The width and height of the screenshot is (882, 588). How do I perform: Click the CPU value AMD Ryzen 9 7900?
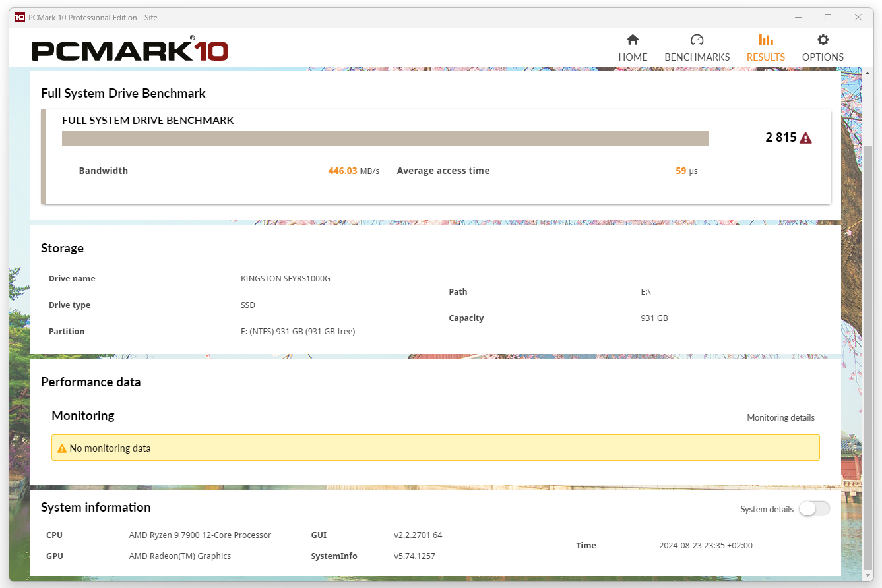tap(200, 535)
